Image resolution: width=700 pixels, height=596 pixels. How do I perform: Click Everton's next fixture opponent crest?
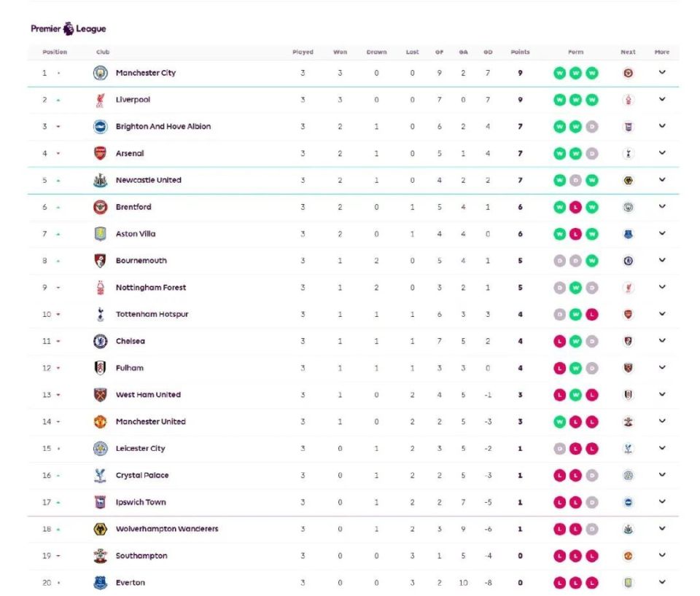628,583
